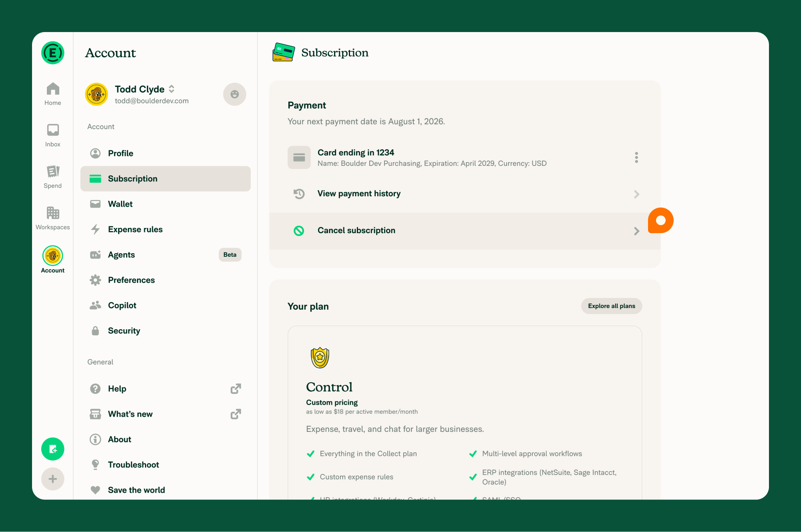The image size is (801, 532).
Task: Open Spend receipts section
Action: pos(52,177)
